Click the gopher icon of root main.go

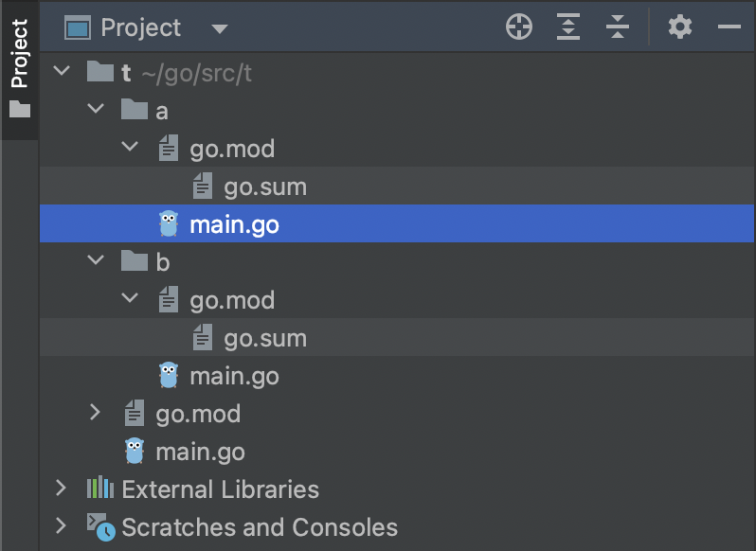[x=135, y=452]
